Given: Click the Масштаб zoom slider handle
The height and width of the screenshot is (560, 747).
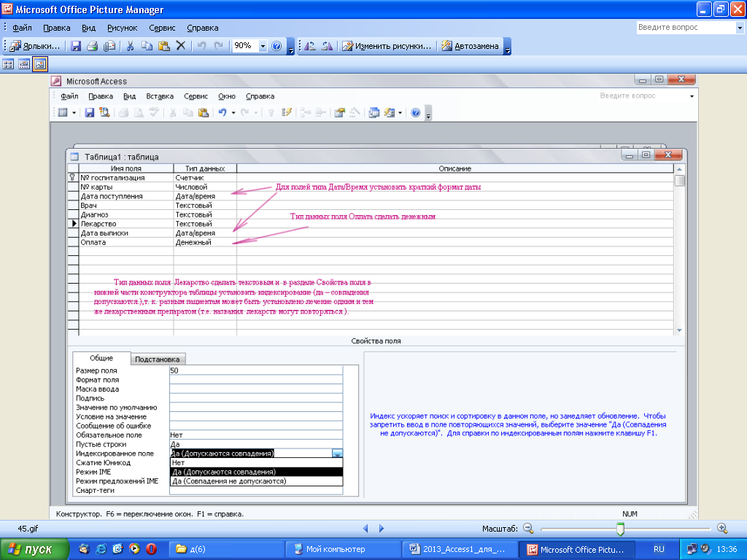Looking at the screenshot, I should (620, 529).
